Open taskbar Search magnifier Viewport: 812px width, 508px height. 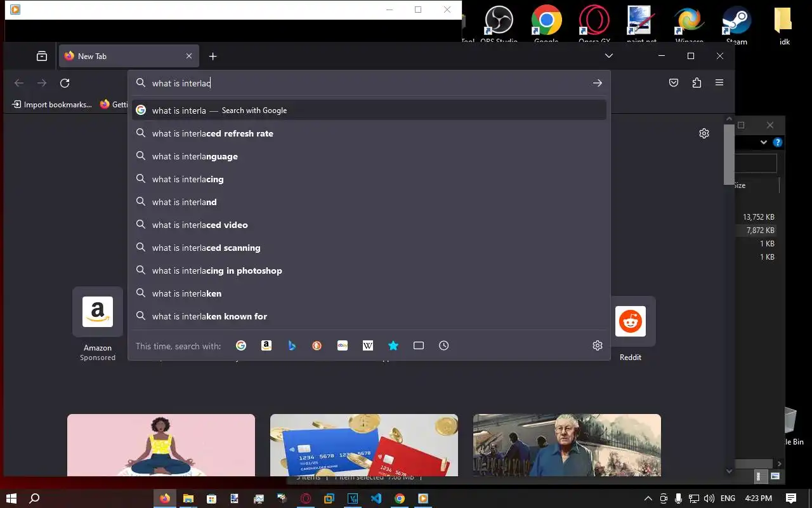[x=35, y=498]
